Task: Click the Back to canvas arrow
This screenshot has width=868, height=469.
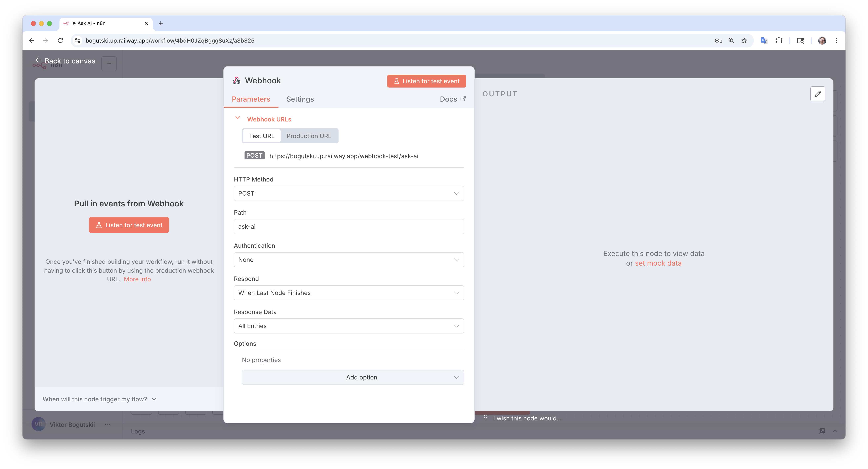Action: click(x=38, y=60)
